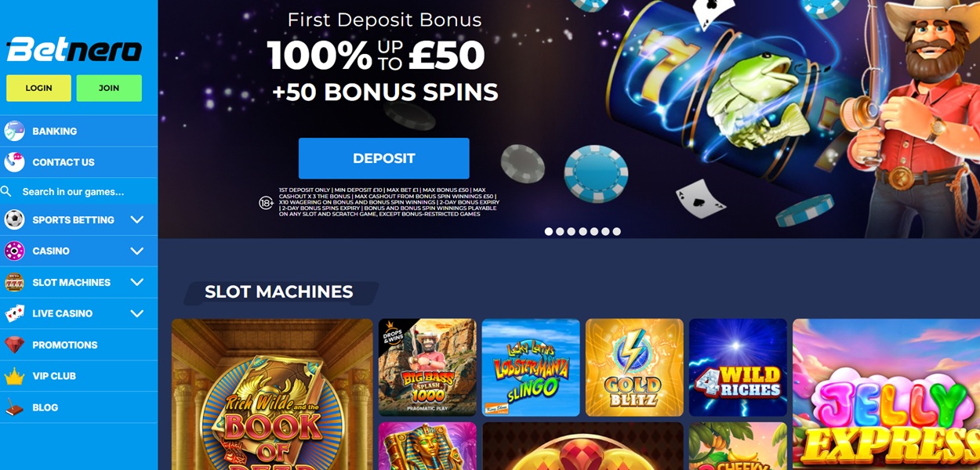Click the Casino chip icon
The width and height of the screenshot is (980, 470).
[14, 251]
